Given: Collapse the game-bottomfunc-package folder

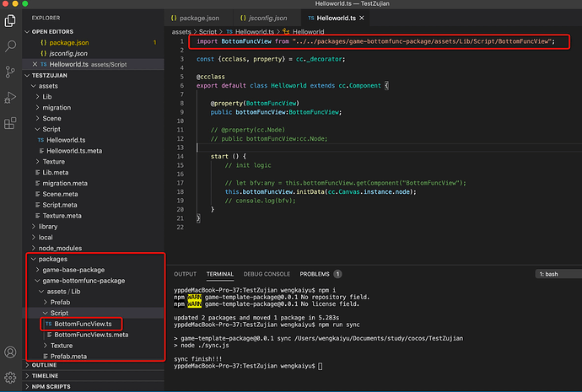Looking at the screenshot, I should point(37,281).
